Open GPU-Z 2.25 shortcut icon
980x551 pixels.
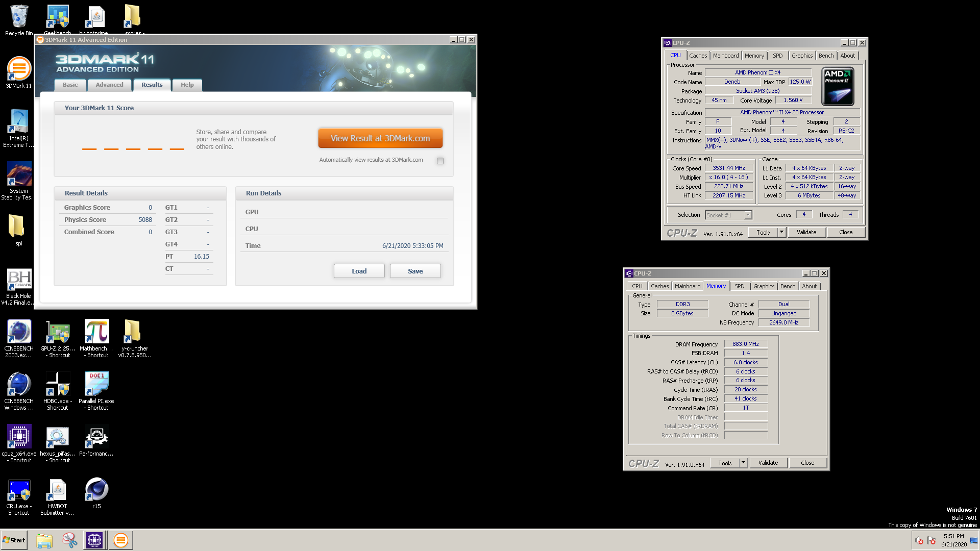[58, 339]
